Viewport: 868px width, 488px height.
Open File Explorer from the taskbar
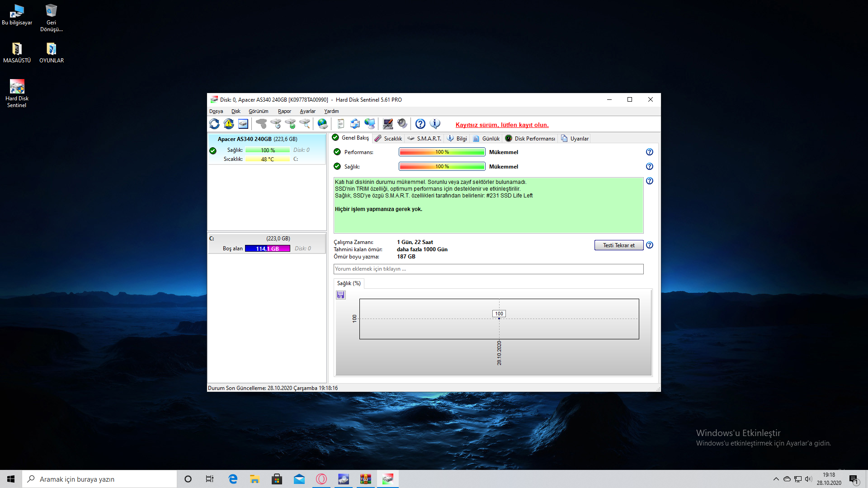pyautogui.click(x=255, y=479)
